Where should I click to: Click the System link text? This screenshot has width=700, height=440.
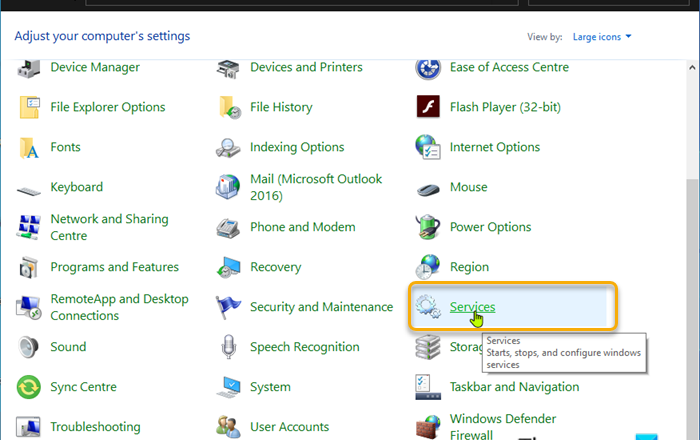coord(270,387)
